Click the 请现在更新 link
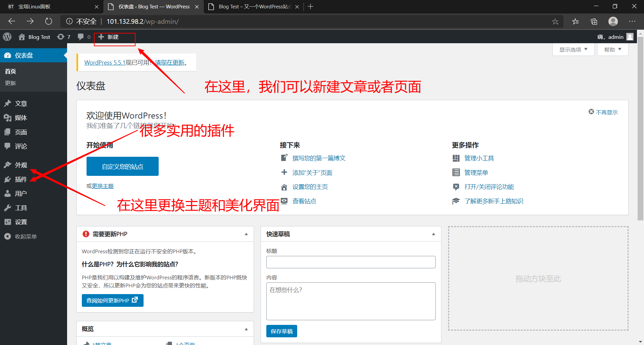 click(169, 62)
